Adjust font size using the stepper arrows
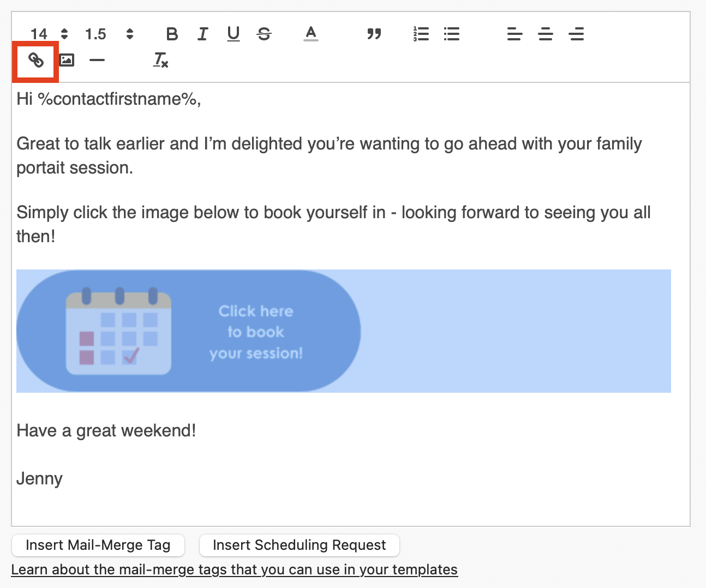The height and width of the screenshot is (588, 706). [x=64, y=34]
